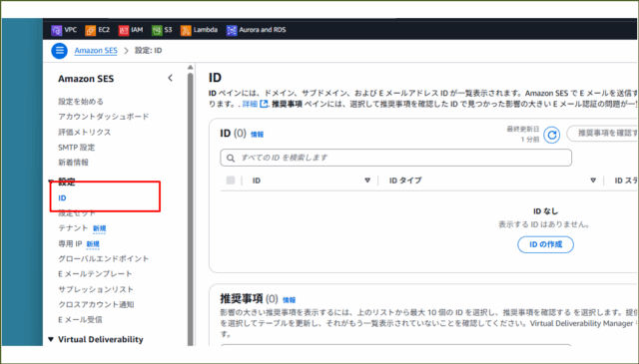Open クロスアカウント通知 in the sidebar

tap(96, 304)
